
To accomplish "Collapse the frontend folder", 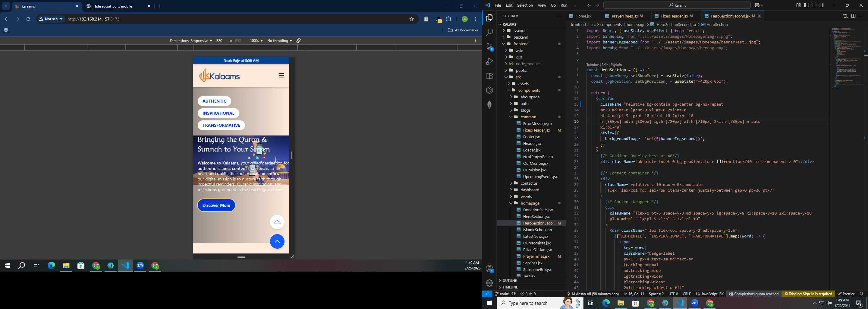I will pos(530,44).
